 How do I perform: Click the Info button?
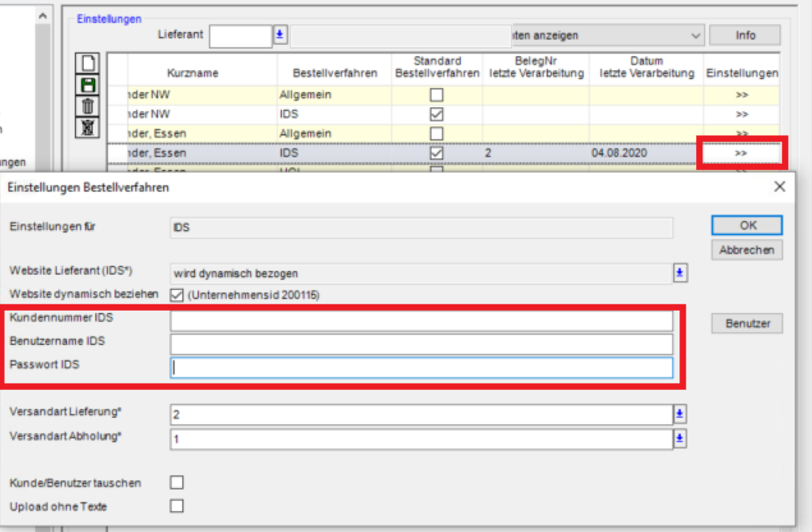(x=745, y=35)
